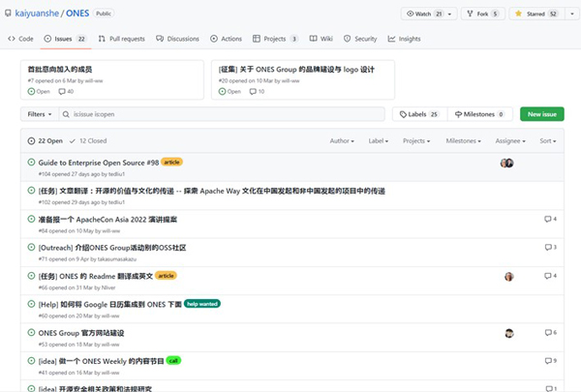Image resolution: width=581 pixels, height=392 pixels.
Task: Expand the Filters dropdown
Action: coord(40,114)
